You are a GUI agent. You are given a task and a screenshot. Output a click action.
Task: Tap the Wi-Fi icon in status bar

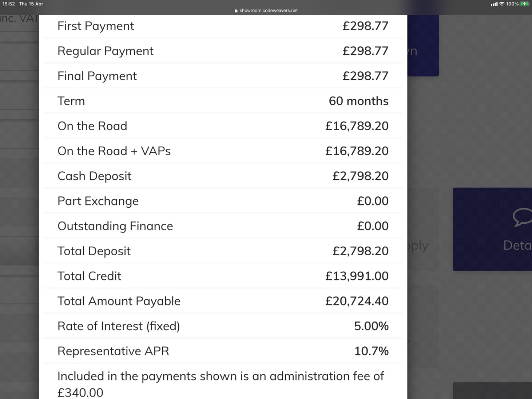pos(502,4)
